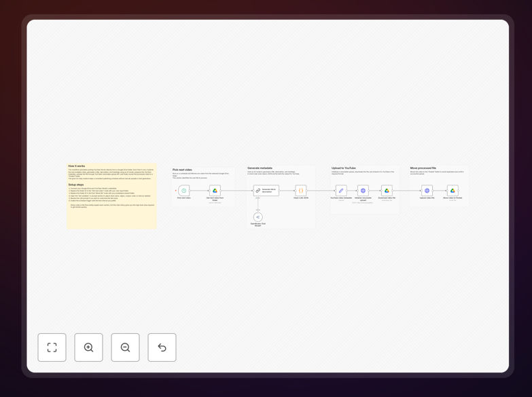This screenshot has width=532, height=397.
Task: Select the circular chat model sub-node
Action: pyautogui.click(x=258, y=217)
